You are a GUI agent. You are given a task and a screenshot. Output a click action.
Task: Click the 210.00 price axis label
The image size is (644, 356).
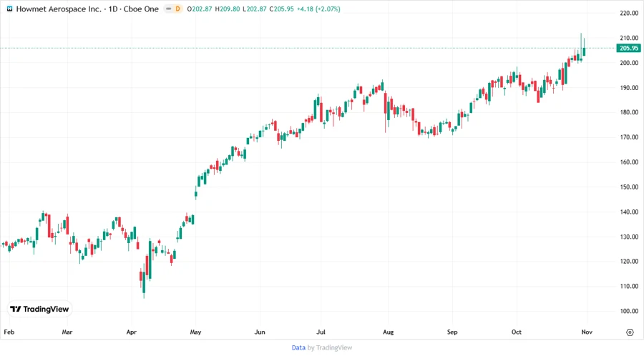point(629,38)
